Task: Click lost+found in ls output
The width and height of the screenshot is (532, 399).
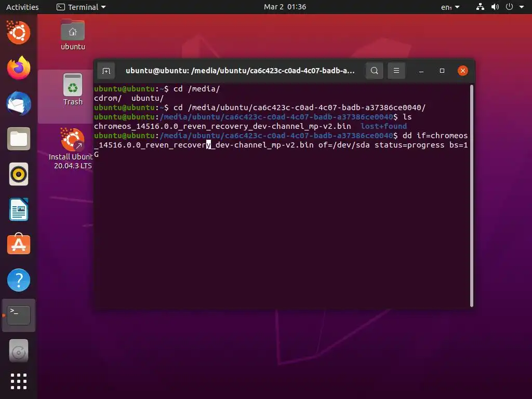Action: (383, 126)
